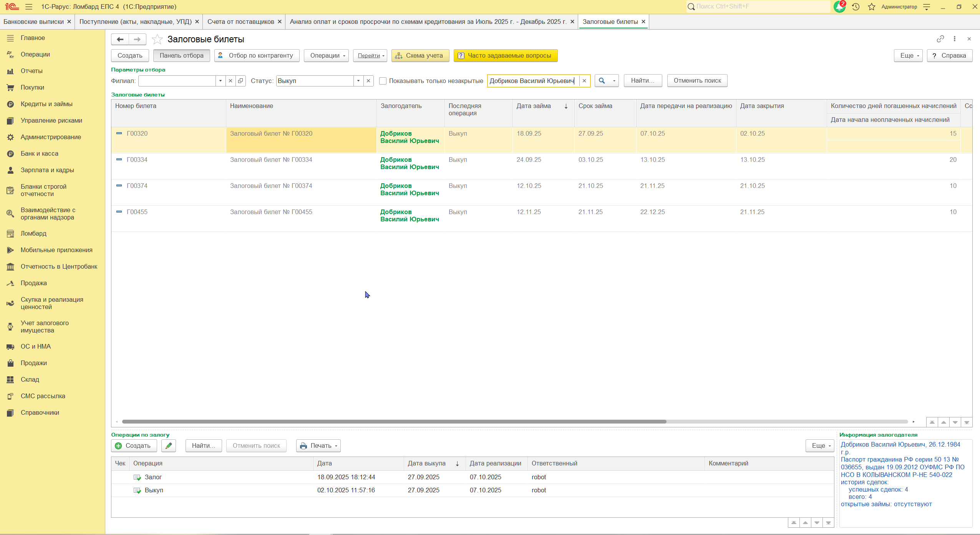
Task: Open the history clock icon
Action: (856, 7)
